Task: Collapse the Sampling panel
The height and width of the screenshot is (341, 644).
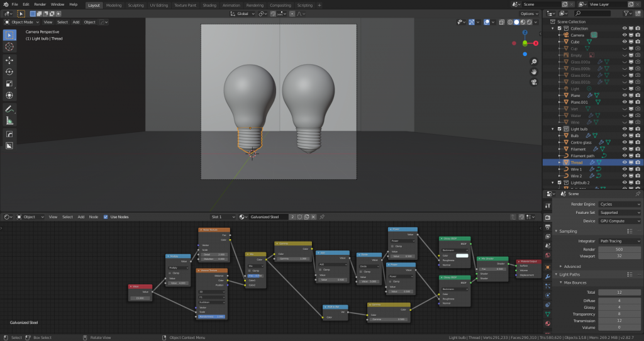Action: [568, 231]
